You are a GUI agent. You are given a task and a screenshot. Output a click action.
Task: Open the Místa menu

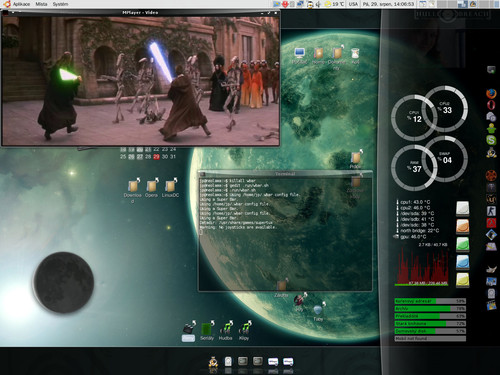[x=41, y=4]
